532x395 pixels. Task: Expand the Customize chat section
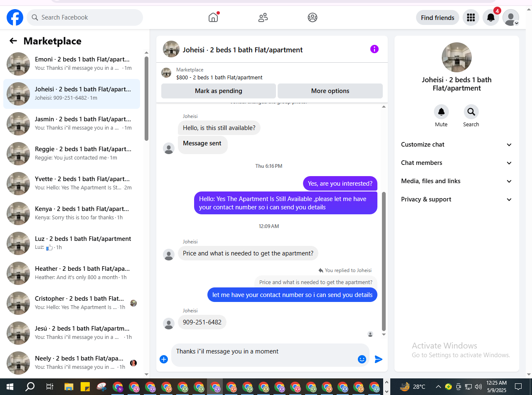point(457,145)
